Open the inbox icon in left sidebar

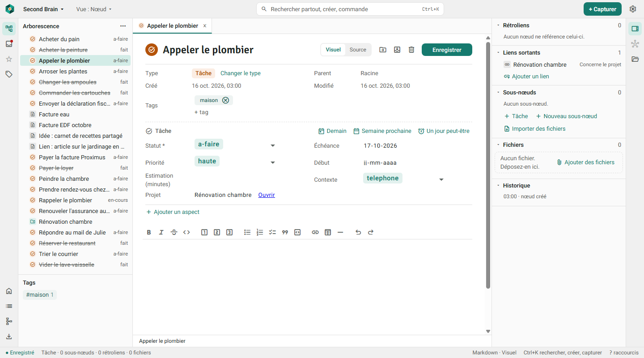click(x=9, y=44)
